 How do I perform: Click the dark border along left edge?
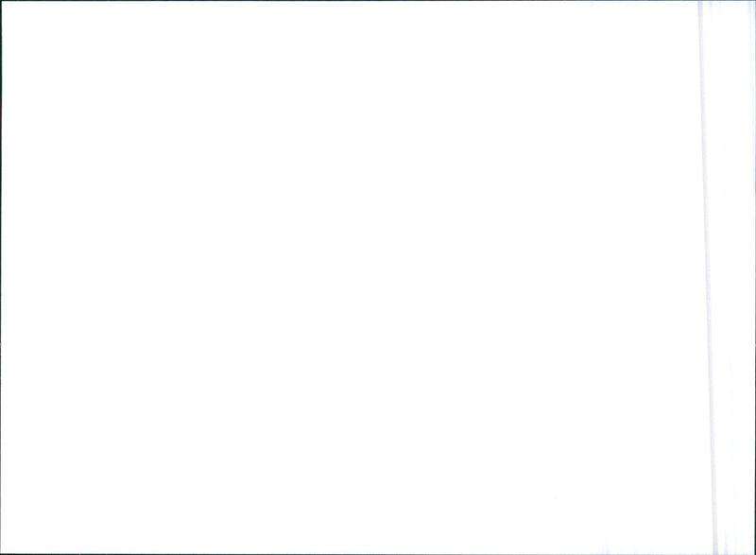pyautogui.click(x=1, y=277)
